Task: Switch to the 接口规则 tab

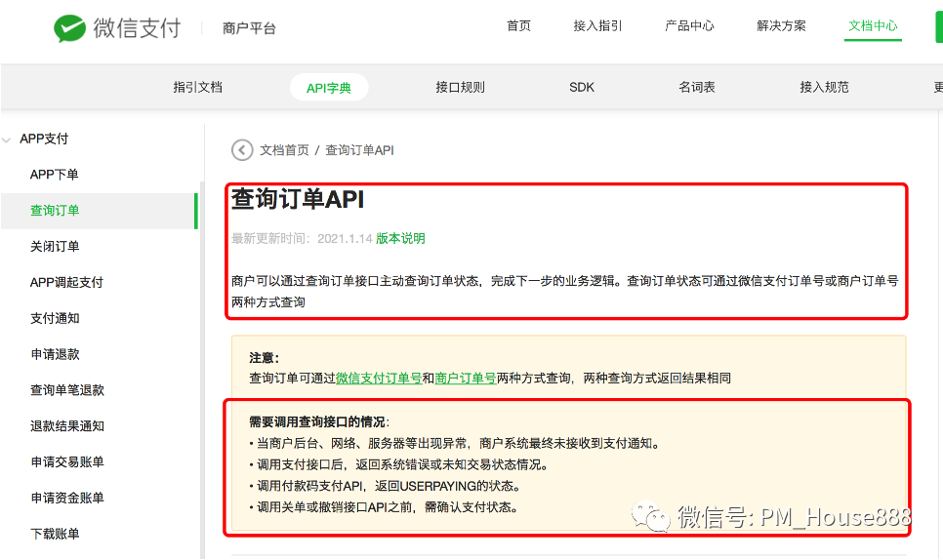Action: pos(460,87)
